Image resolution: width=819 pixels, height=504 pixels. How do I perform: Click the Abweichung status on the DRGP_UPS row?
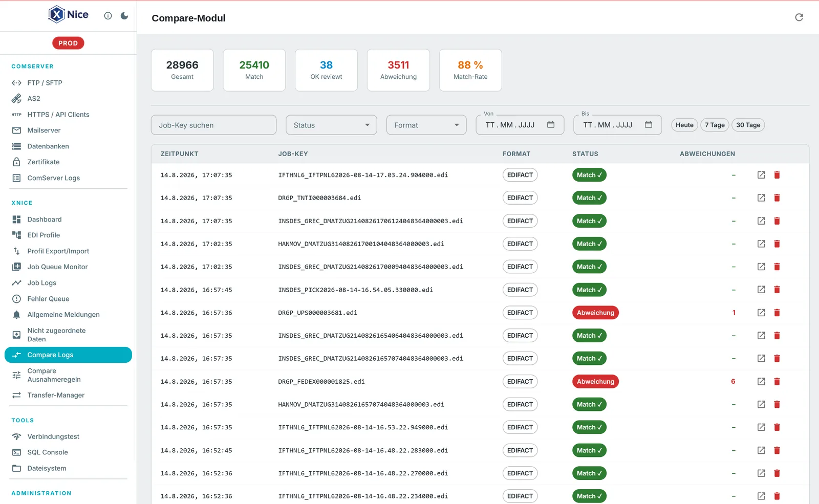pyautogui.click(x=595, y=313)
